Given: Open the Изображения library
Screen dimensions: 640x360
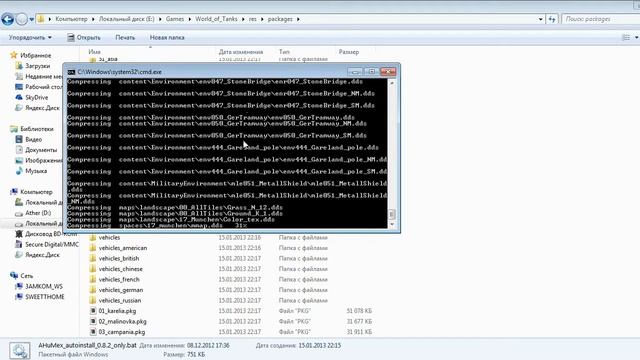Looking at the screenshot, I should (x=44, y=161).
